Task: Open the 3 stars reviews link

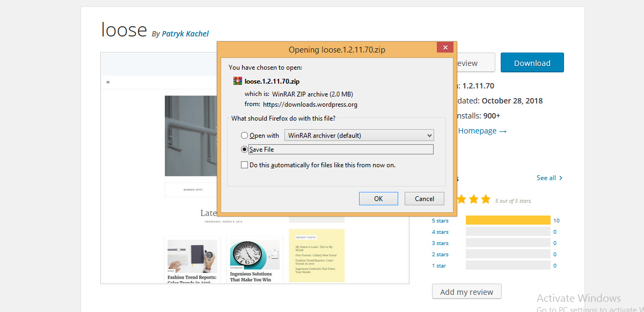Action: (440, 243)
